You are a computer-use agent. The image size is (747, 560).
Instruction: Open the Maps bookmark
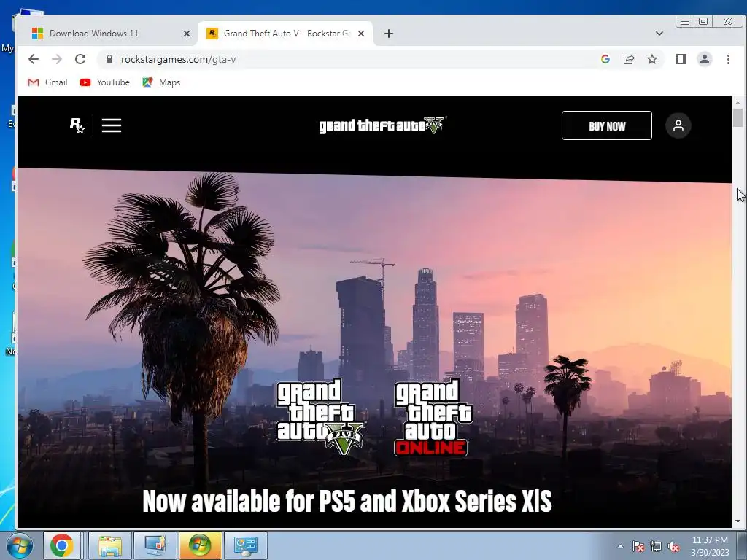(161, 82)
